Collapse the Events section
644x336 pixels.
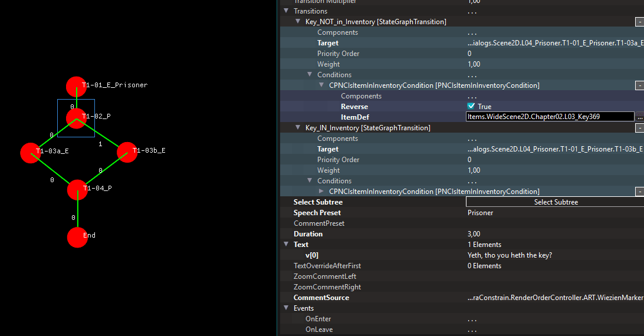286,308
